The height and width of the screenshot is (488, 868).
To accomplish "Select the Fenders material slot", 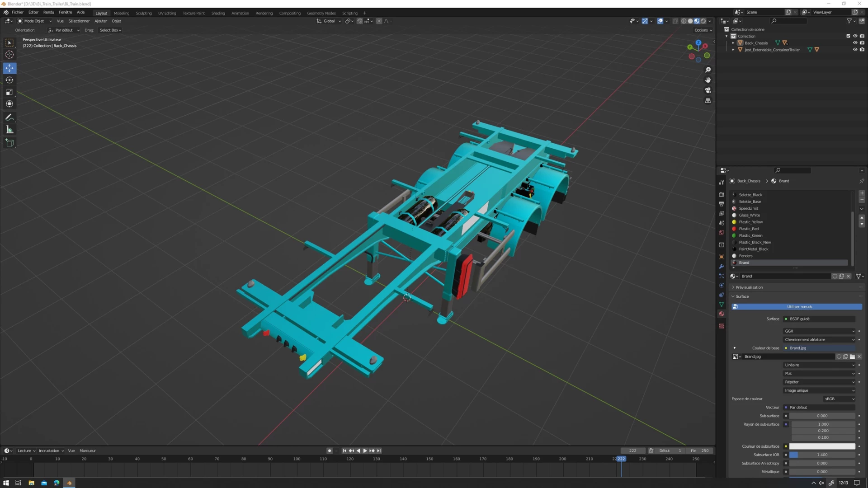I will pos(746,256).
